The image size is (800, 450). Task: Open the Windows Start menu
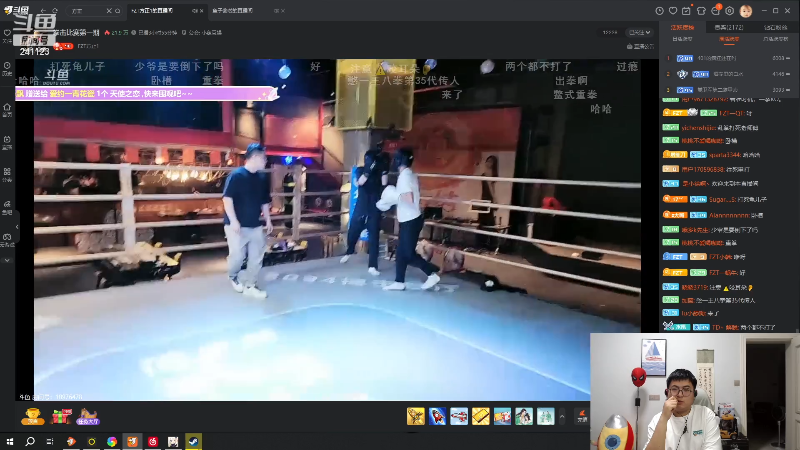pyautogui.click(x=9, y=441)
